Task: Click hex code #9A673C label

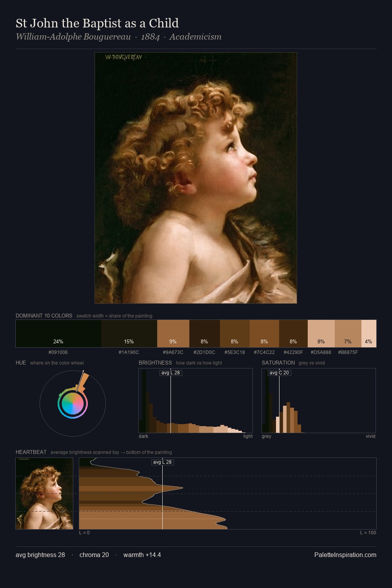Action: point(173,352)
